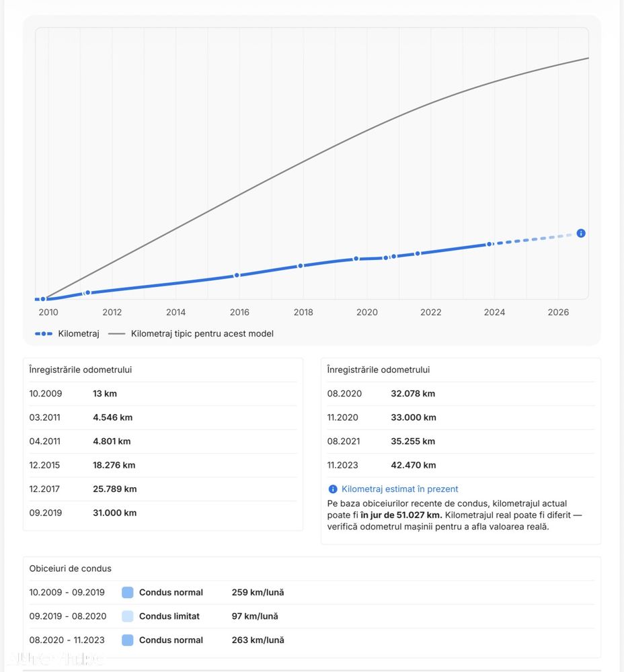Screen dimensions: 624x672
Task: Click the '09.2019 - 08.2020' period
Action: [68, 616]
